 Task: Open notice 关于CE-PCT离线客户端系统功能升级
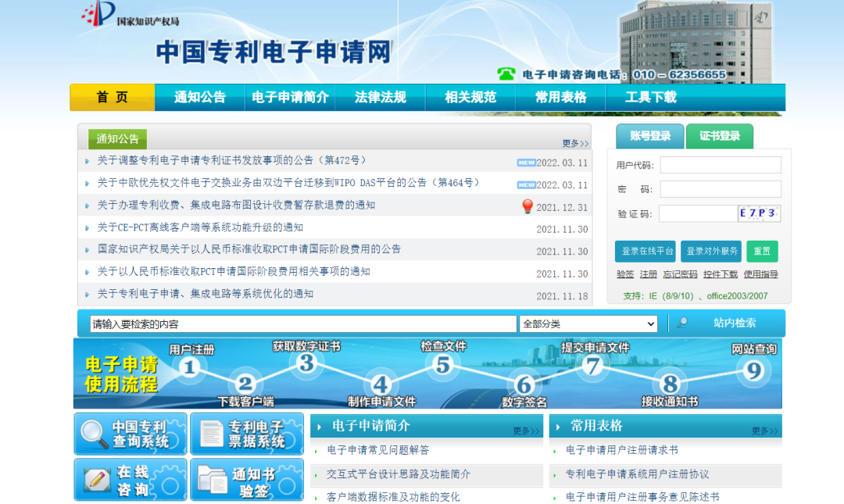coord(200,227)
